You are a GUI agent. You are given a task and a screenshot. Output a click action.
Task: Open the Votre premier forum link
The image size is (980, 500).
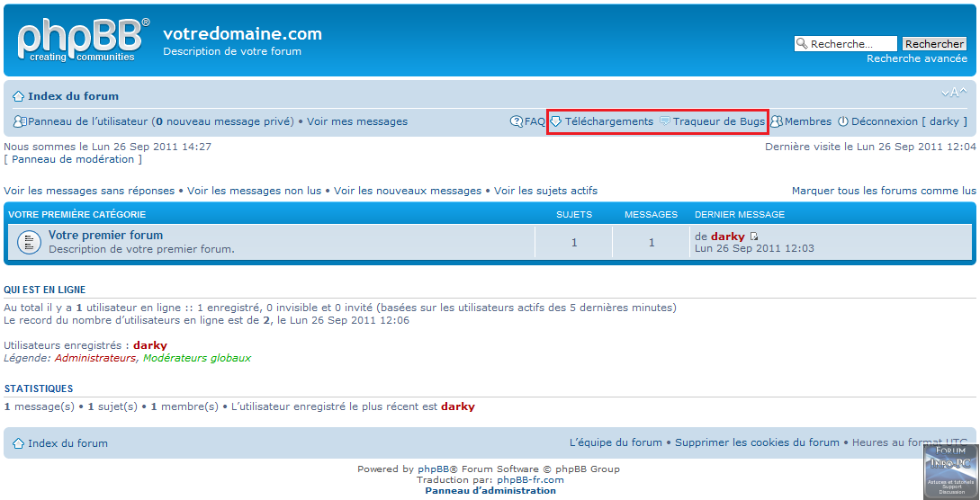point(105,235)
